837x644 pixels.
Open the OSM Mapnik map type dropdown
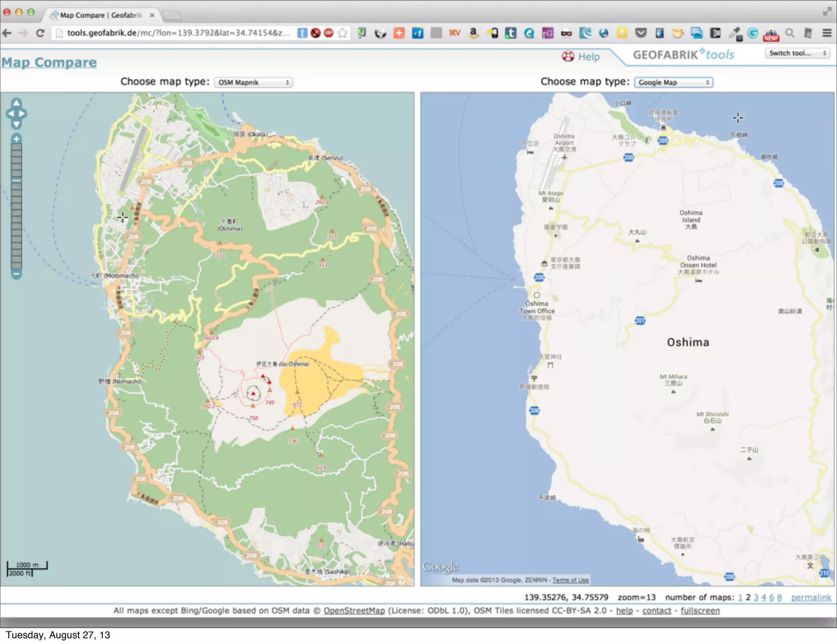(253, 83)
